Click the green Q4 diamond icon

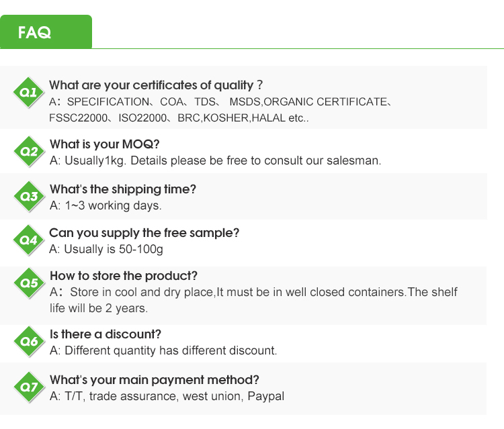pos(29,240)
